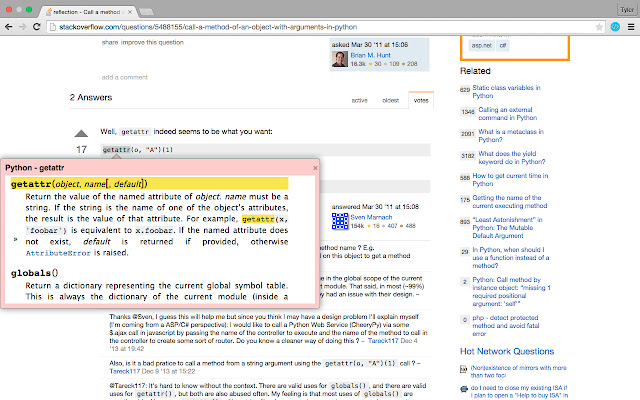Image resolution: width=640 pixels, height=400 pixels.
Task: Open Least Astonishment Mutable Default Argument link
Action: (x=507, y=227)
